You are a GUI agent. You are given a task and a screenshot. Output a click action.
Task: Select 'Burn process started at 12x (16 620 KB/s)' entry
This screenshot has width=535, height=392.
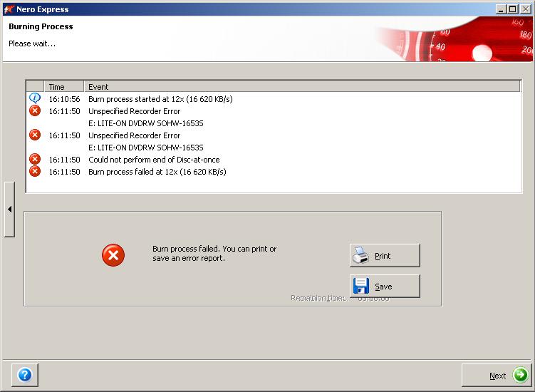coord(160,99)
